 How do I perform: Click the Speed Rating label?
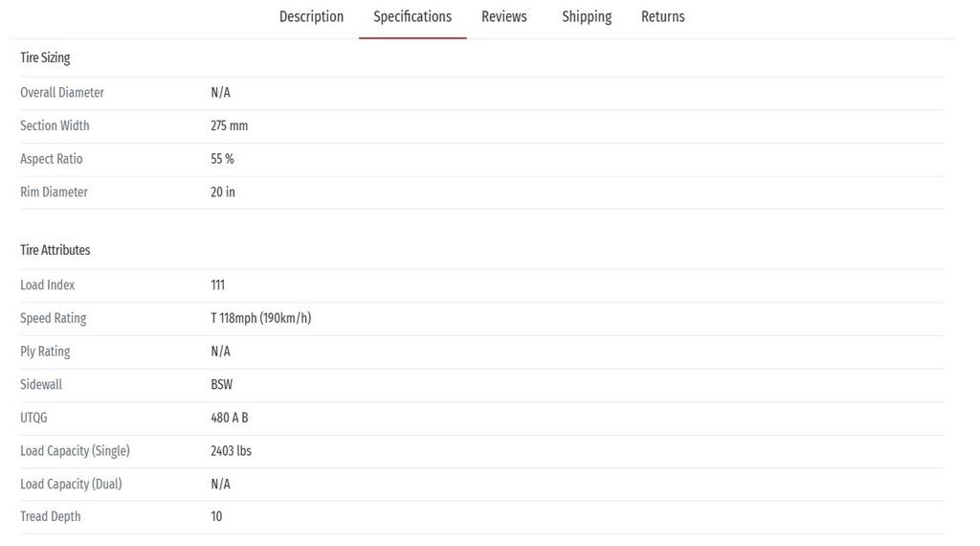(x=54, y=318)
